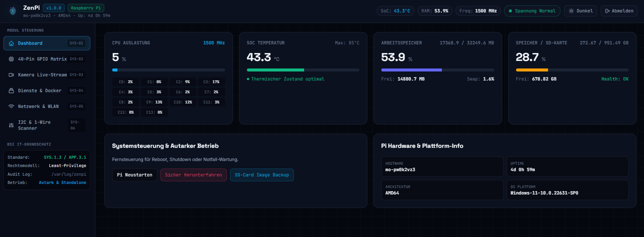Open I2C & 1-Wire Scanner
644x237 pixels.
pos(47,125)
